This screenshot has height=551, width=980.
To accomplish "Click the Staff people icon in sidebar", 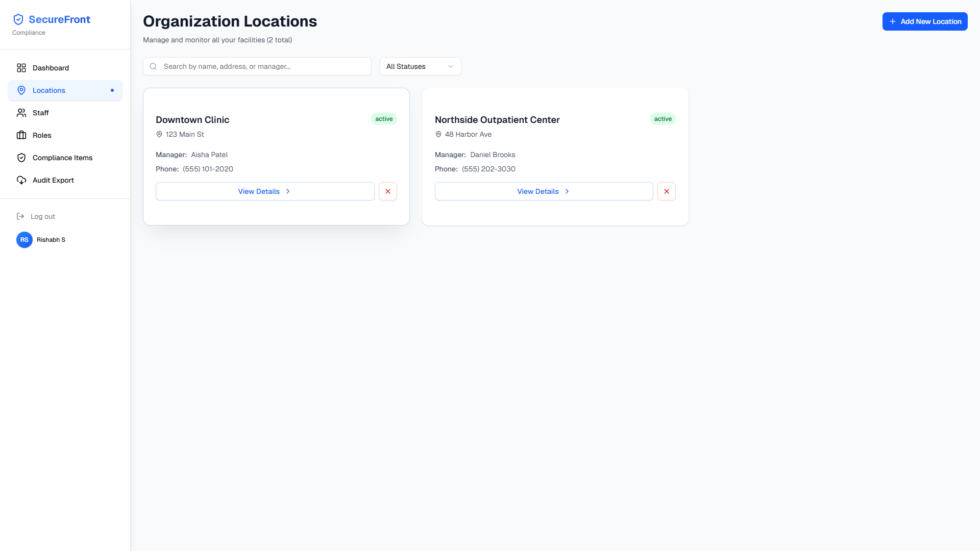I will (x=21, y=113).
